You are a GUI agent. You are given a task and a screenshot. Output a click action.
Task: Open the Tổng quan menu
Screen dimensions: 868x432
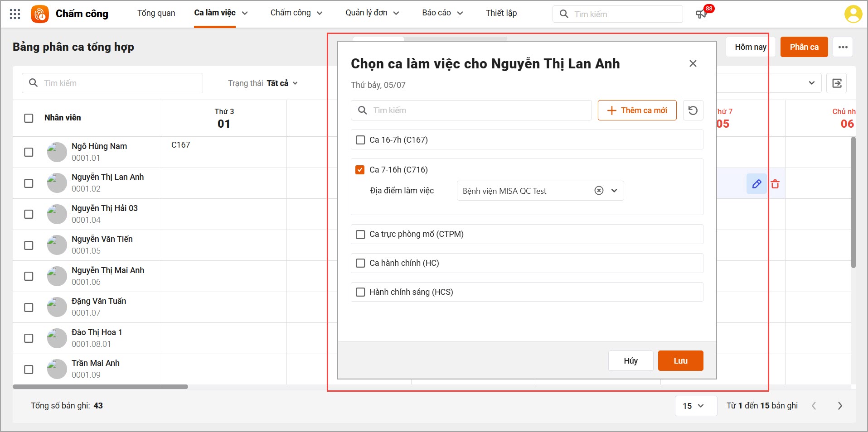[156, 13]
